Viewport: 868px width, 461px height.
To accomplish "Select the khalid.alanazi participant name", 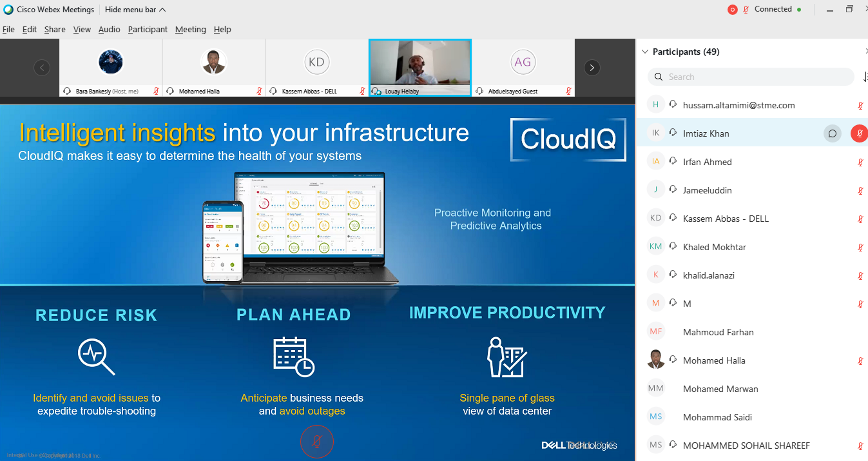I will pyautogui.click(x=709, y=275).
